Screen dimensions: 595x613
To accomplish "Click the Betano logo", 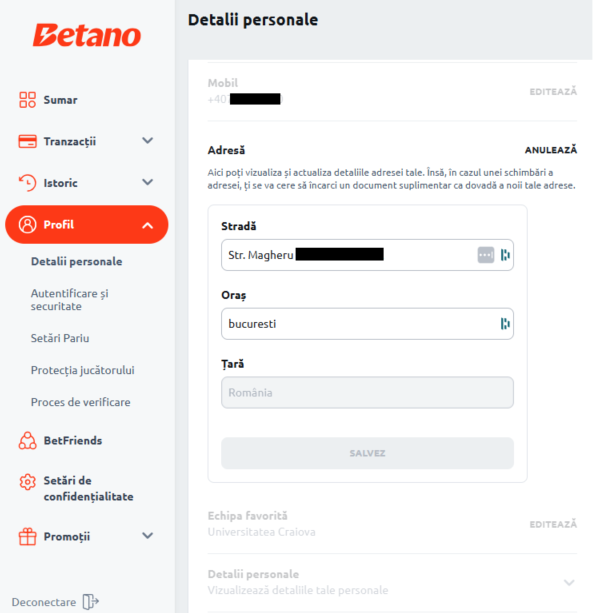I will (86, 35).
